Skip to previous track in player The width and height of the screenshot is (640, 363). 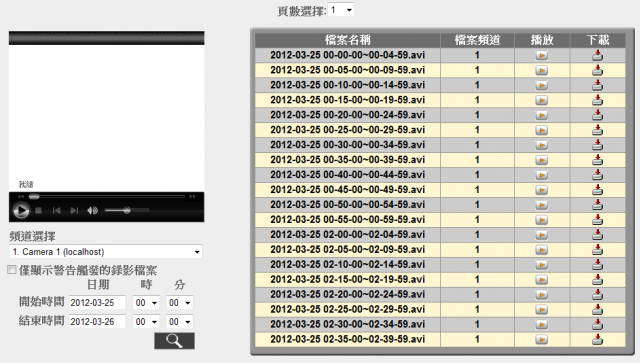coord(57,210)
